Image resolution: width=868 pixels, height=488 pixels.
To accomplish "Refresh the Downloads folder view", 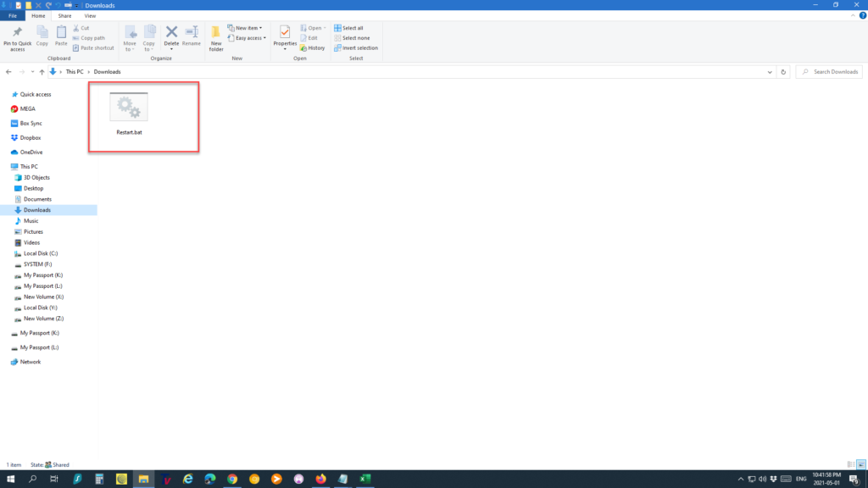I will coord(783,72).
